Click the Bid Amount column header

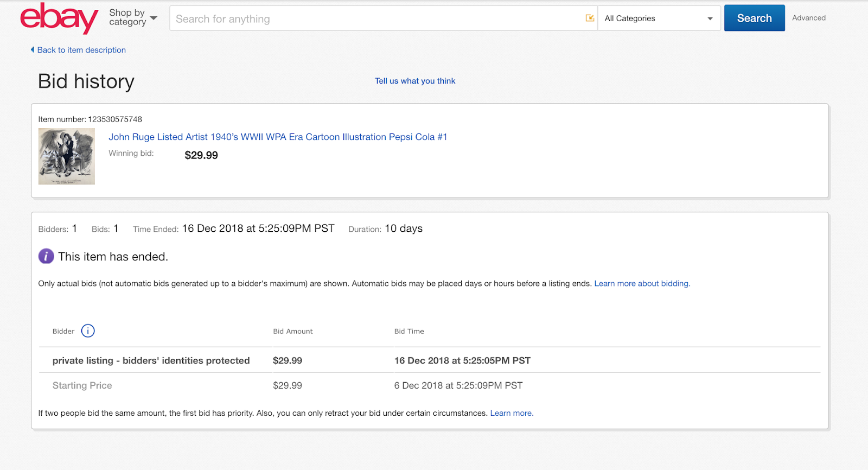tap(293, 331)
